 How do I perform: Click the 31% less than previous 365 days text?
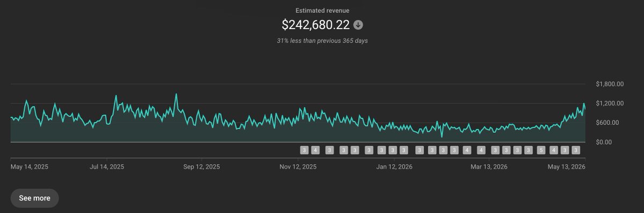pos(322,41)
